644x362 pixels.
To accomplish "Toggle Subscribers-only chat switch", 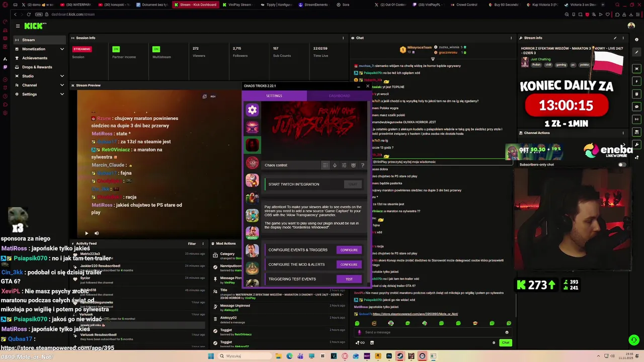I will 622,164.
